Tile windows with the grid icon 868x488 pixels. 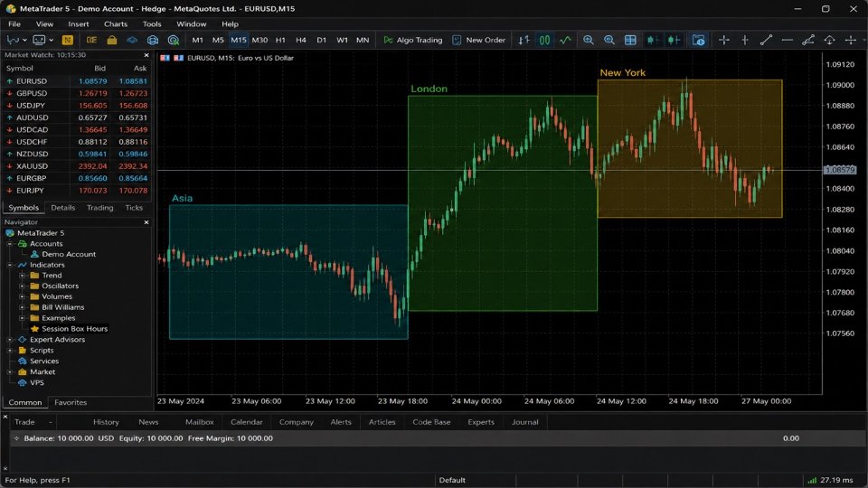630,40
